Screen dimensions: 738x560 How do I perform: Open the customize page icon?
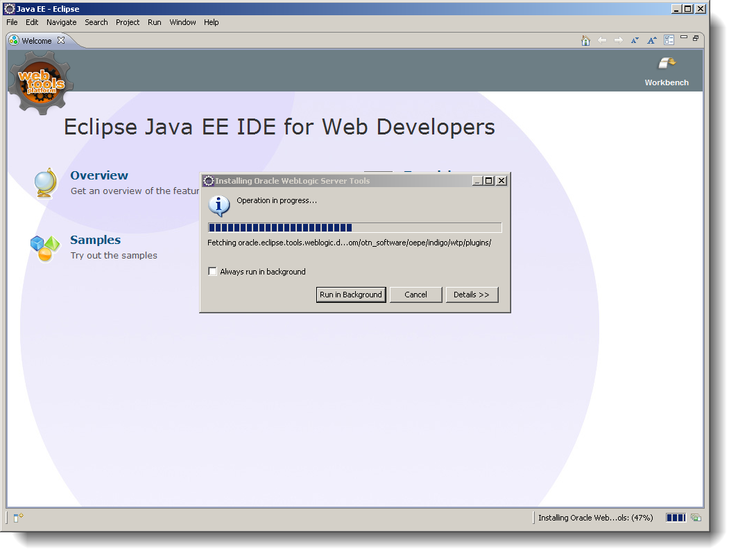pyautogui.click(x=669, y=40)
